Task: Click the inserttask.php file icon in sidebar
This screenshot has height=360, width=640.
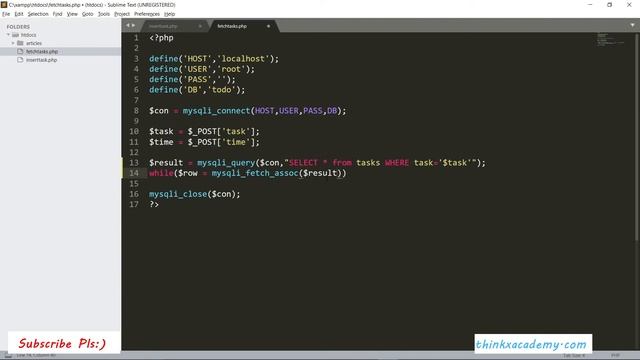Action: click(x=20, y=60)
